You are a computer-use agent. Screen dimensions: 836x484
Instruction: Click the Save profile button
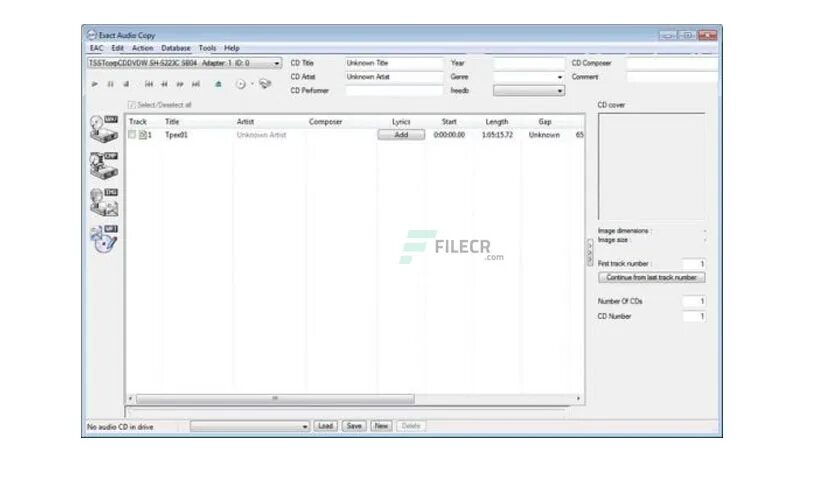[354, 426]
